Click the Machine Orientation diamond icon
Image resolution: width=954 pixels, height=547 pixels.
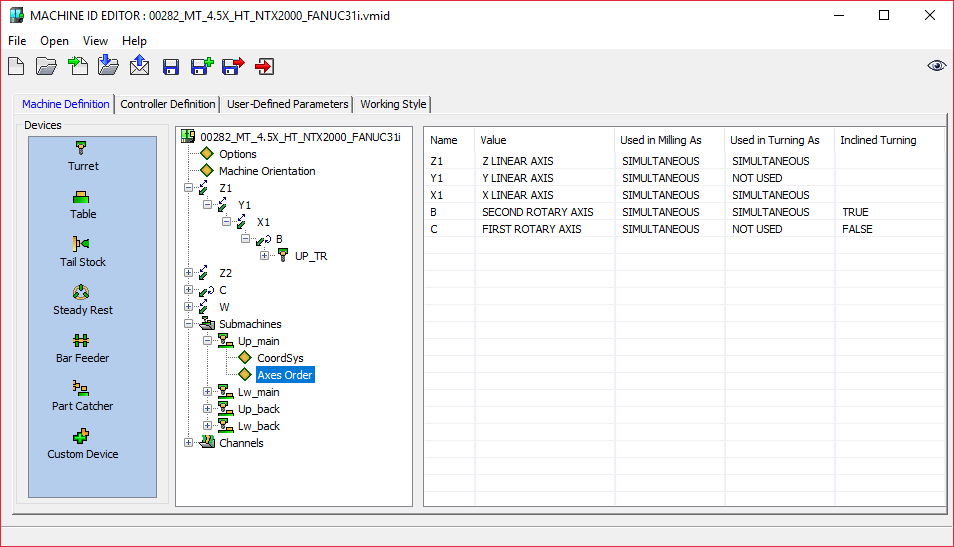[x=207, y=170]
